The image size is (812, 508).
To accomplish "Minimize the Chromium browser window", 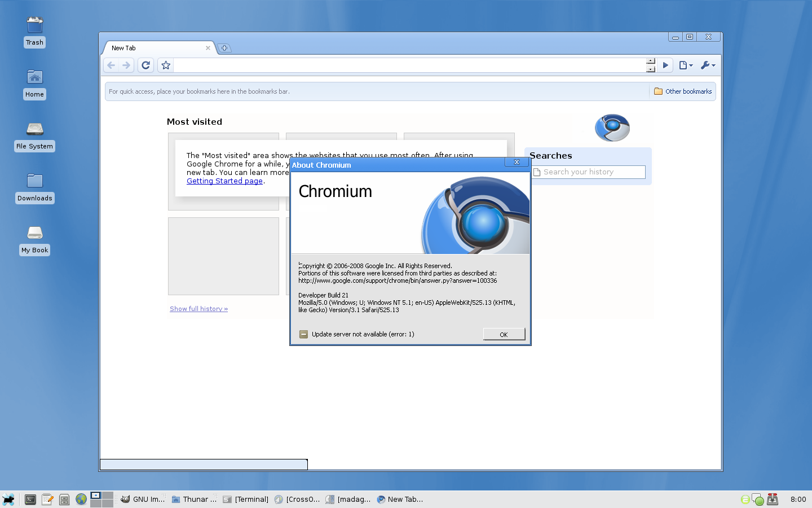I will pos(675,37).
